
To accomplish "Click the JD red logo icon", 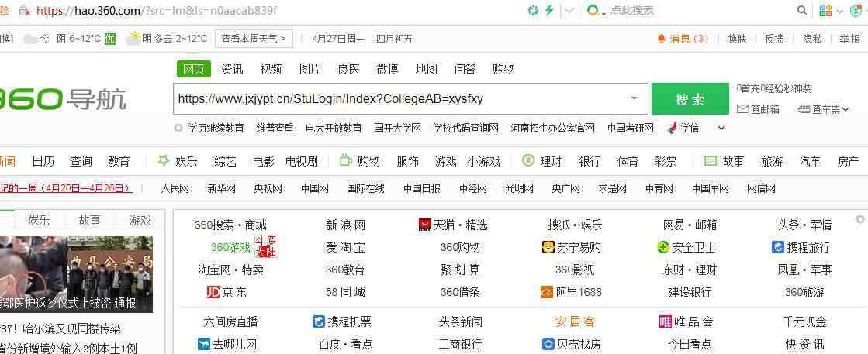I will point(213,291).
